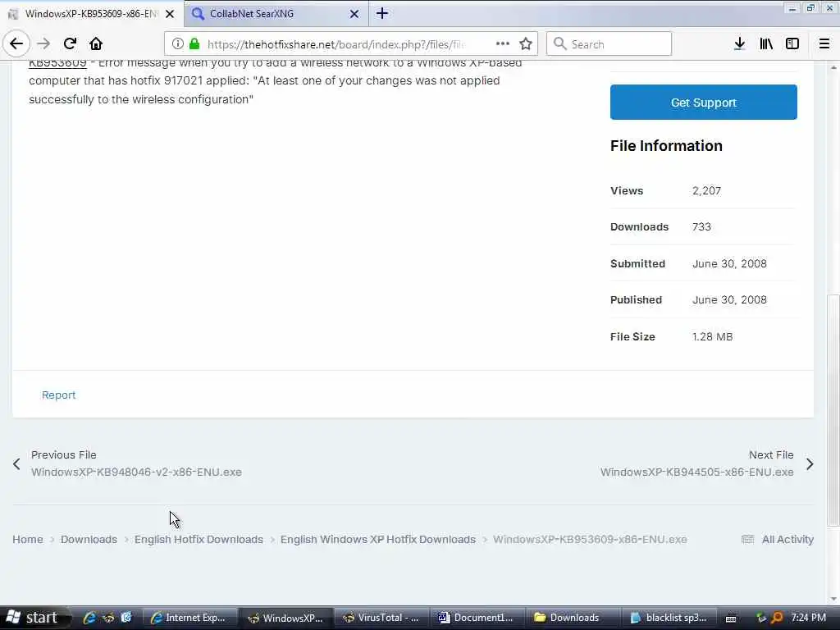Select the WindowsXP-KB953609-x86 tab
840x630 pixels.
tap(91, 14)
